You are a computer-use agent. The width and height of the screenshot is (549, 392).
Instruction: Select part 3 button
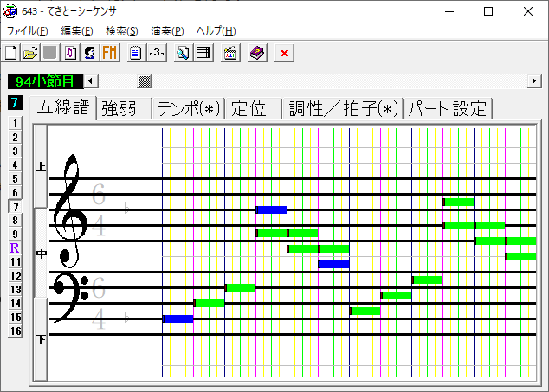(x=15, y=151)
